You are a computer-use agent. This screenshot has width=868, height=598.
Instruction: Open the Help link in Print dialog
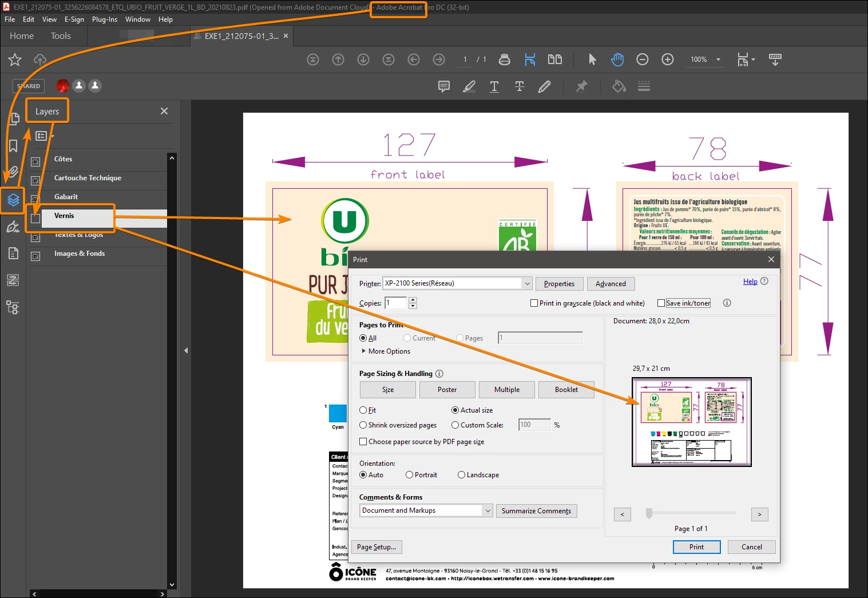click(750, 282)
